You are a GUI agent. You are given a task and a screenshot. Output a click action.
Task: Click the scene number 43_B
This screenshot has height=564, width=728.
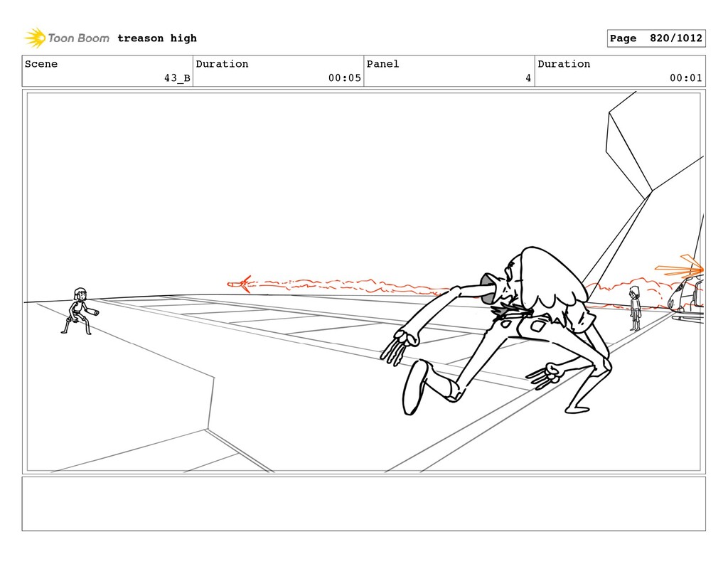[x=177, y=78]
